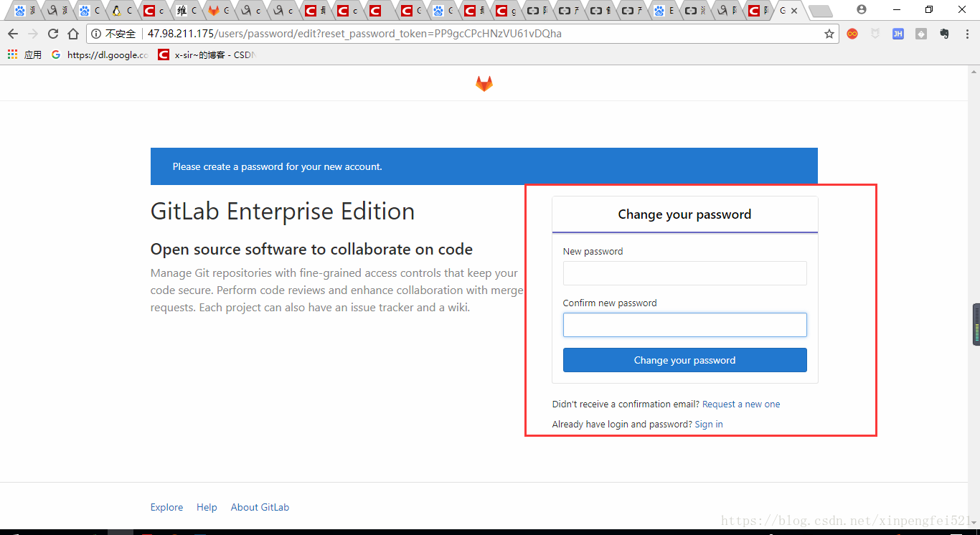Click the 'Please create a password' banner text

[x=277, y=166]
